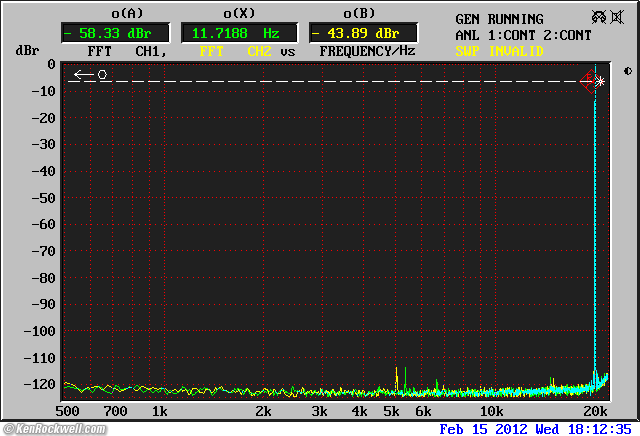
Task: Click the FFT CH1 trace label
Action: pyautogui.click(x=127, y=51)
